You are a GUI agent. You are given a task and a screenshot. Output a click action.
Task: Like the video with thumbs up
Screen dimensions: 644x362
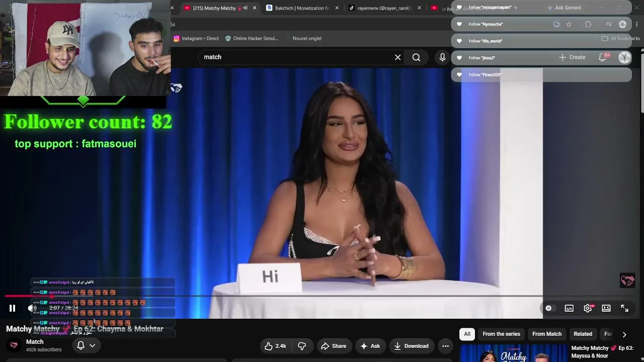pyautogui.click(x=275, y=346)
